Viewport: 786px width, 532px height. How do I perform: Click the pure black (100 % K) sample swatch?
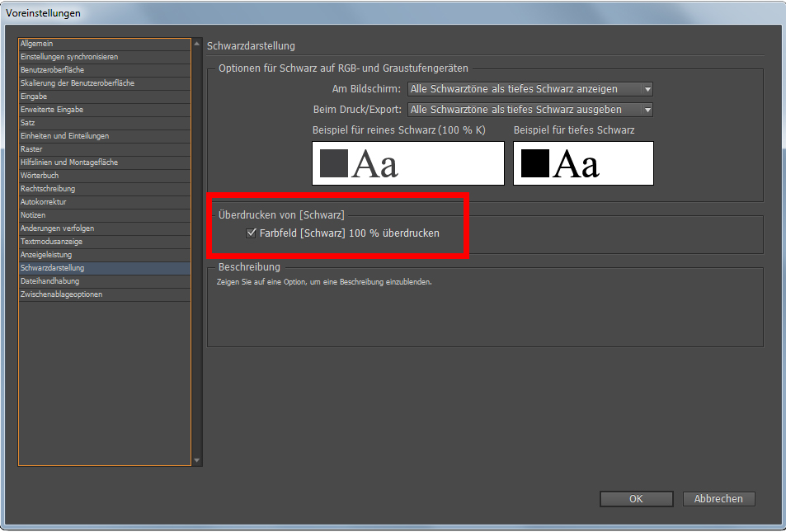pyautogui.click(x=407, y=163)
